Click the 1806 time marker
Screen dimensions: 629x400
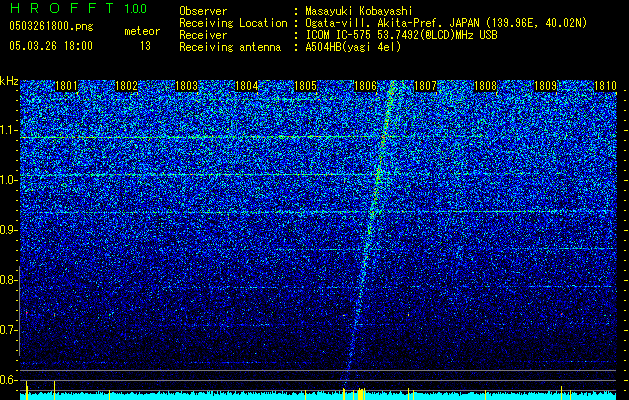(366, 86)
